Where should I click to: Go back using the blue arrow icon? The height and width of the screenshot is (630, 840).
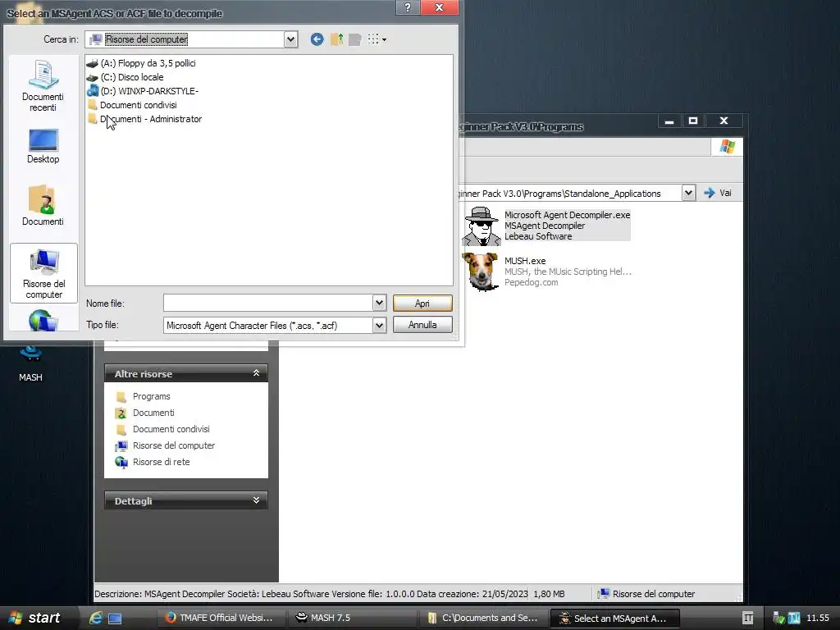(x=317, y=39)
